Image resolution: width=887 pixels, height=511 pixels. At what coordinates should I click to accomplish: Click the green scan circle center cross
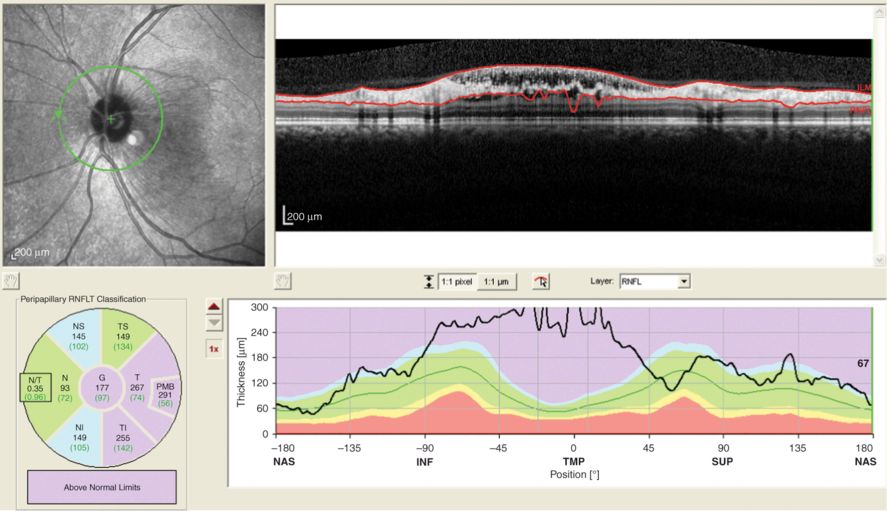111,120
